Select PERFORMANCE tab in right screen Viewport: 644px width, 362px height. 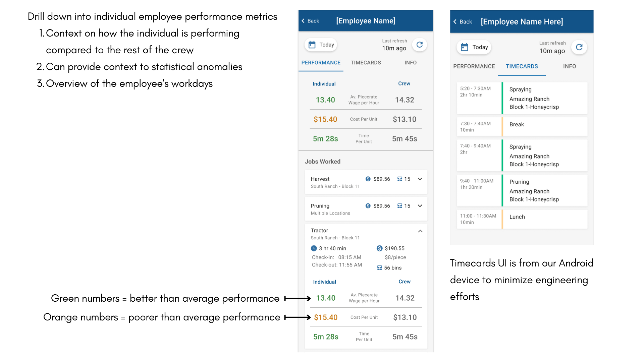point(474,66)
